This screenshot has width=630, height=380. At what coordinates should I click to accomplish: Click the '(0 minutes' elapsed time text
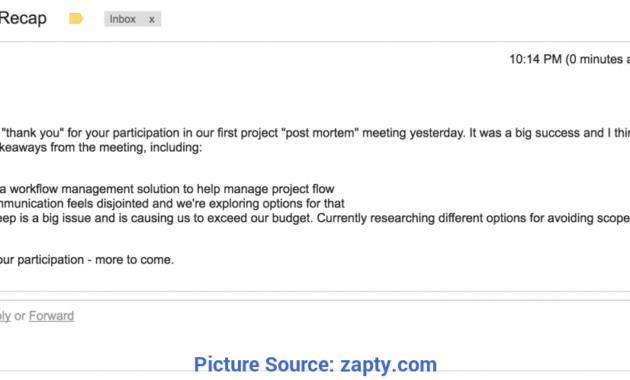(595, 59)
